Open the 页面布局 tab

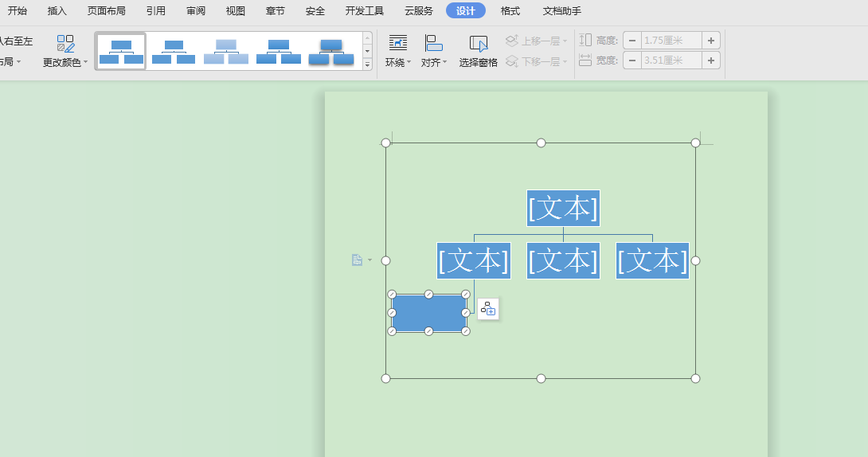pos(106,10)
